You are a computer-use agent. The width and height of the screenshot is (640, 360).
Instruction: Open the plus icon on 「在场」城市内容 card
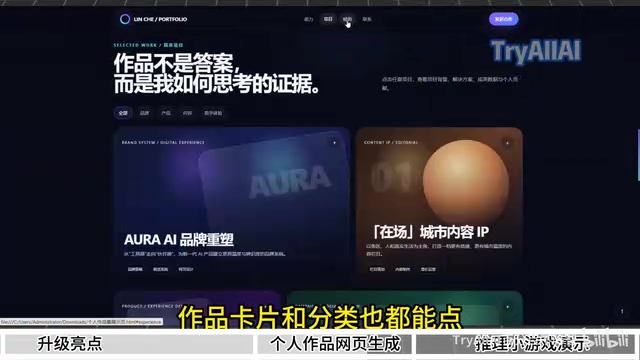pyautogui.click(x=507, y=143)
